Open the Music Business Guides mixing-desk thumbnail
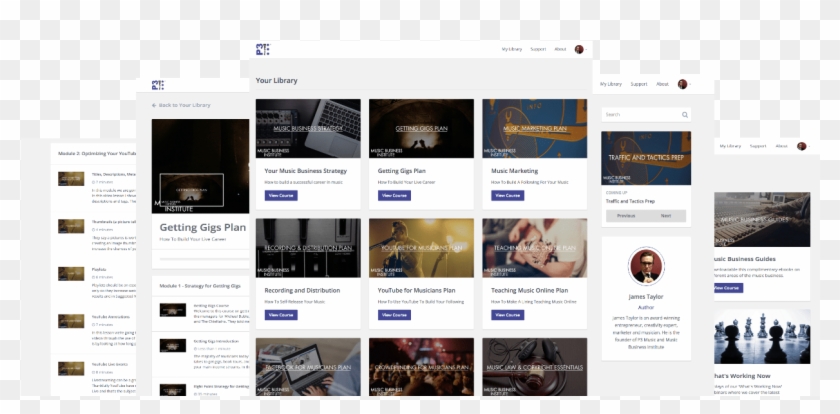Image resolution: width=840 pixels, height=414 pixels. 762,220
